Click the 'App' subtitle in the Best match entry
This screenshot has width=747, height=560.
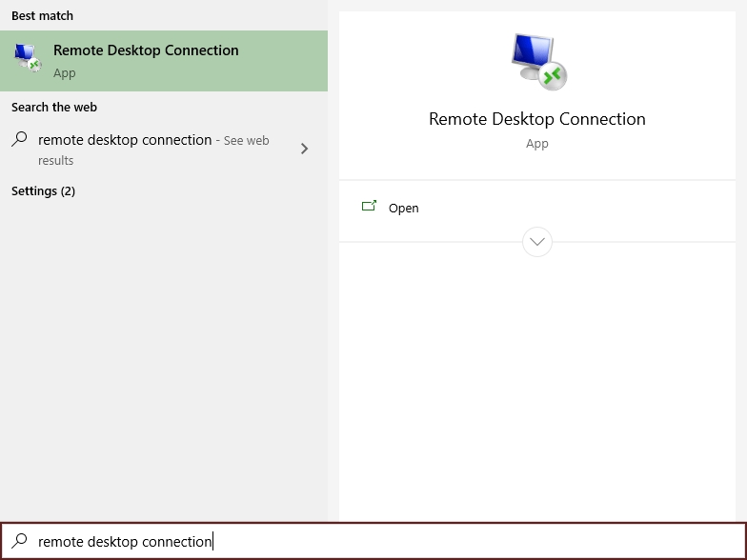coord(64,73)
